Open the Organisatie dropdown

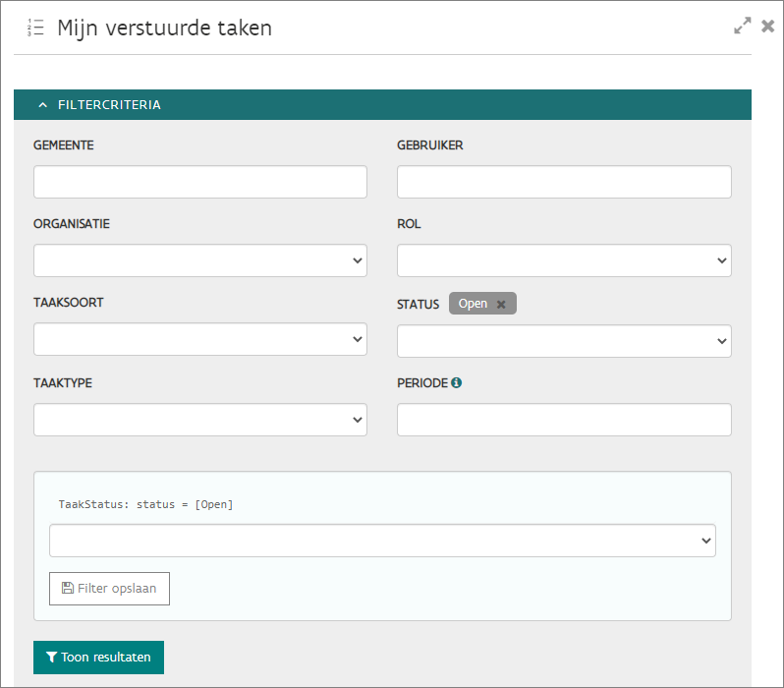200,260
